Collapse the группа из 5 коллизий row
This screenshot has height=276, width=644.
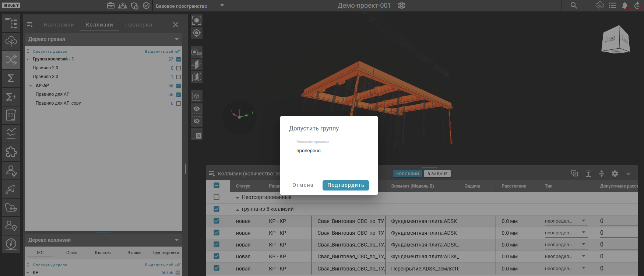[x=237, y=209]
